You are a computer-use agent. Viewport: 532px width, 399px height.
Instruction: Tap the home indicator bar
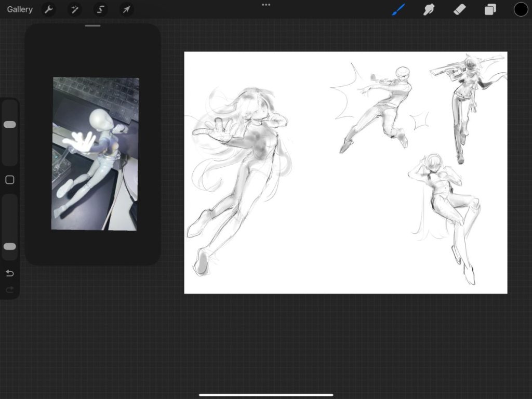click(x=266, y=395)
